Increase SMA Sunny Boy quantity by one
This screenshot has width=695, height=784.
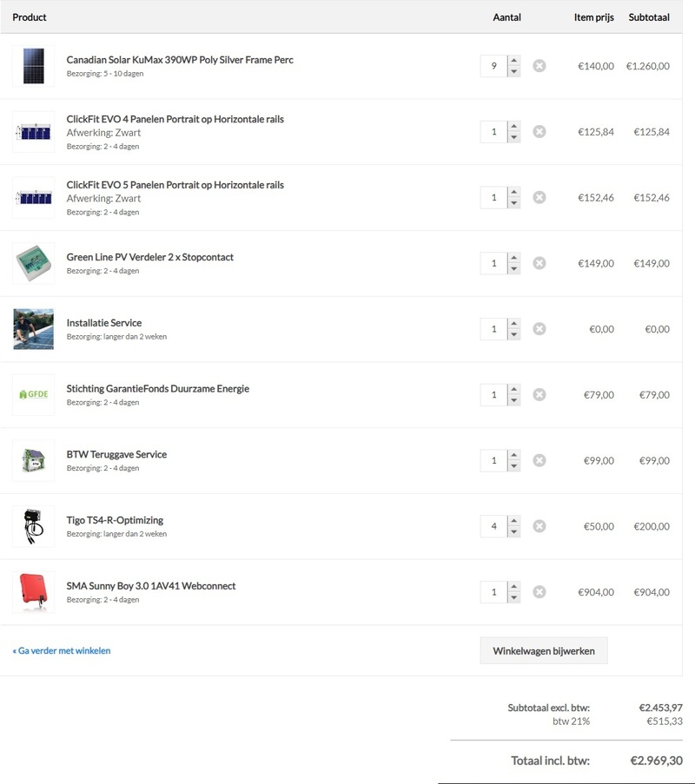click(x=513, y=587)
